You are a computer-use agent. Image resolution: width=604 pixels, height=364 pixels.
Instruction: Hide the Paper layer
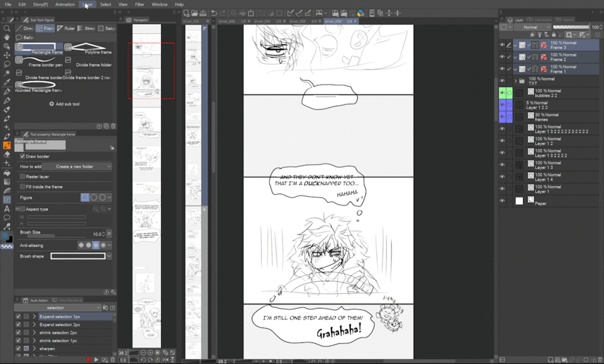coord(502,201)
